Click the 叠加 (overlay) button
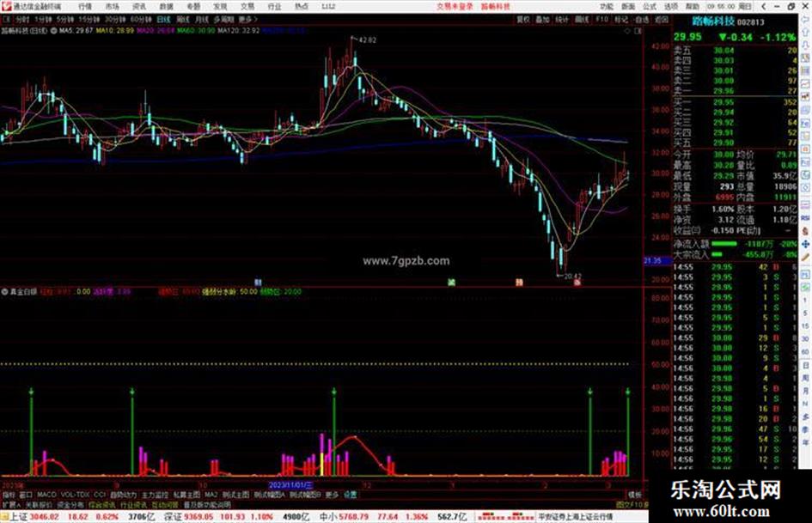 [x=542, y=19]
